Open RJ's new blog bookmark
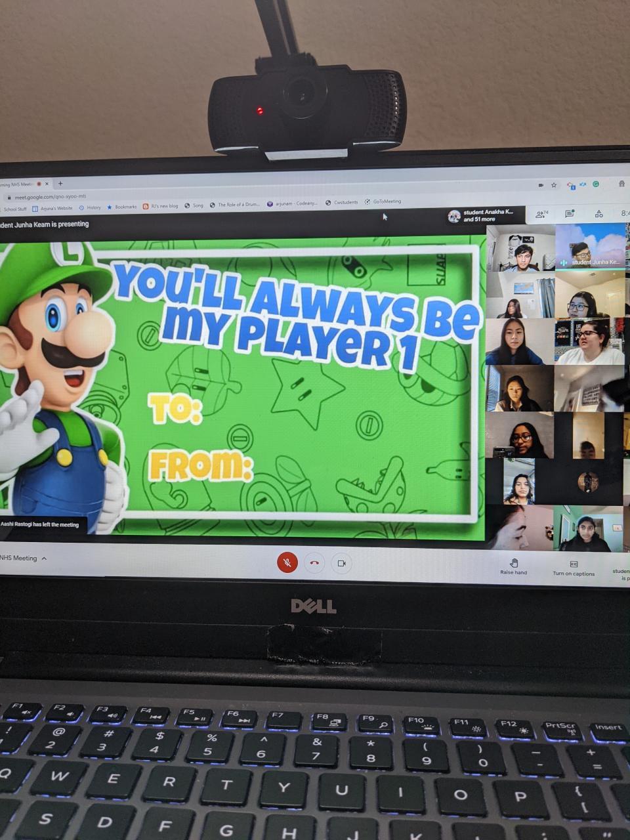 [161, 206]
